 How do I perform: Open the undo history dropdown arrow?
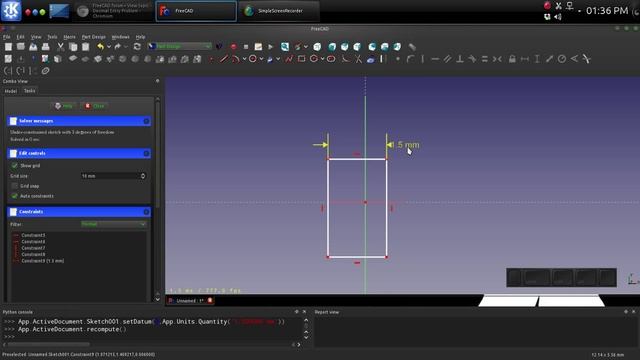(109, 47)
